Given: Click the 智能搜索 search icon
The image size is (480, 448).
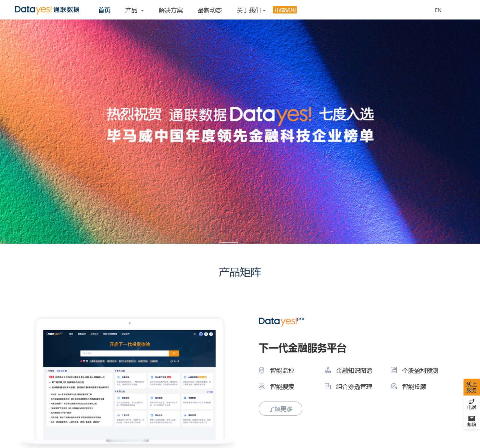Looking at the screenshot, I should [x=262, y=387].
